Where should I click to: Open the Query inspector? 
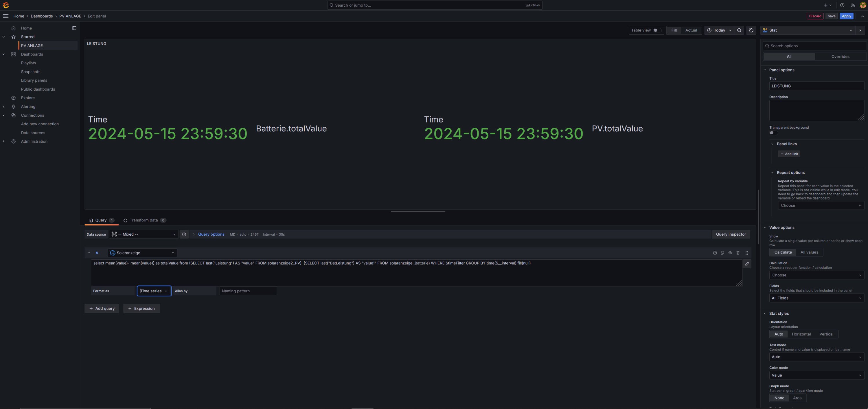point(731,234)
